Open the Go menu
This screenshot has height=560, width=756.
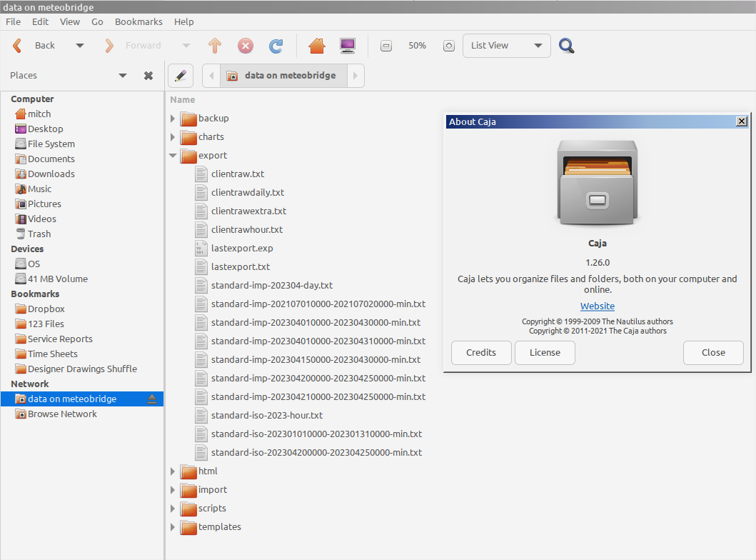coord(97,21)
